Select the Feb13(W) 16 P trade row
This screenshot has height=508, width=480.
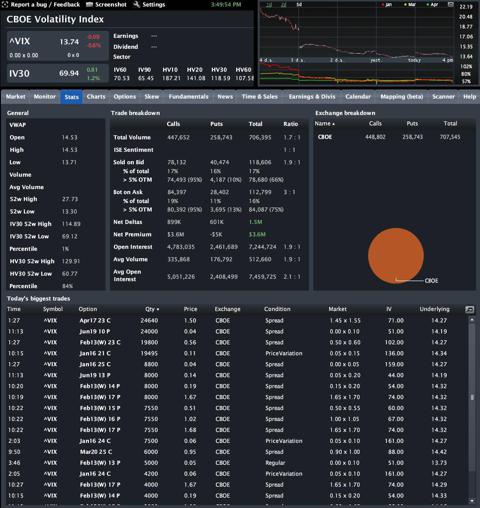pos(237,419)
